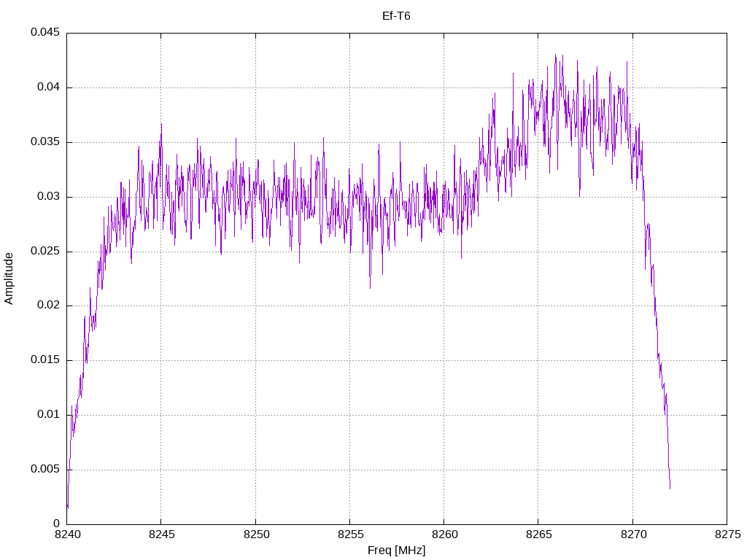This screenshot has width=747, height=560.
Task: Click the 8265 x-axis tick label
Action: click(539, 534)
